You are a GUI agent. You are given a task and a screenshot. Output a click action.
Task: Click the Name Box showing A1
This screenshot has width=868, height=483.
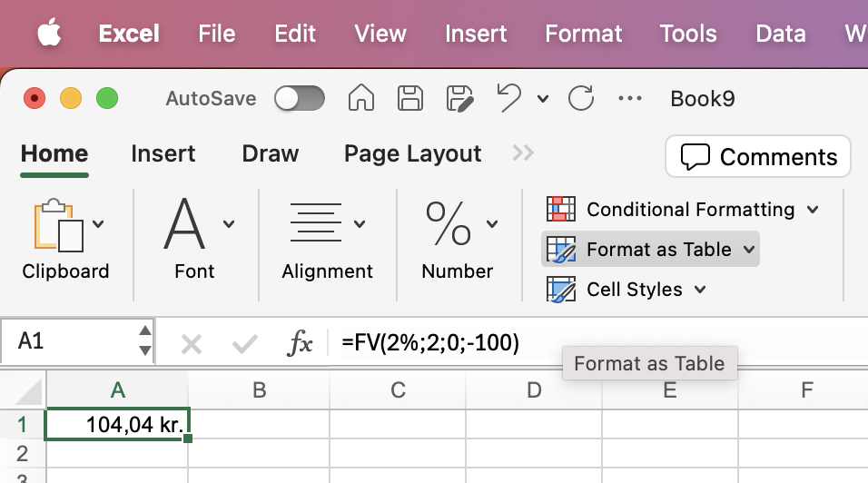[69, 341]
